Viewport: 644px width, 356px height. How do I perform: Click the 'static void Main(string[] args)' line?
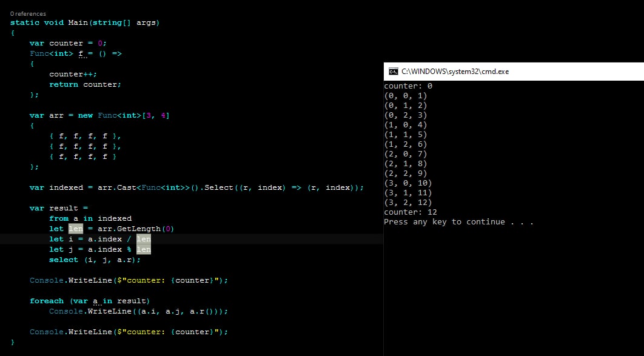(85, 22)
